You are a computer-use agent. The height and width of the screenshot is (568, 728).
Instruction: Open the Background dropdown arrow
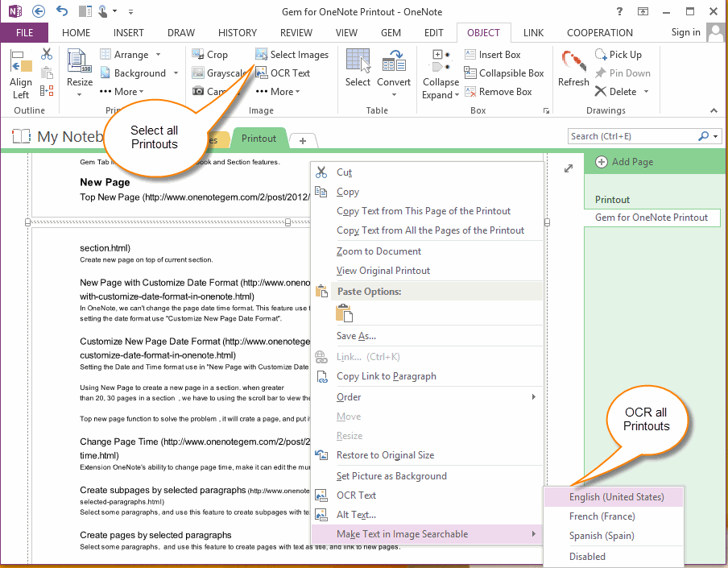click(176, 73)
